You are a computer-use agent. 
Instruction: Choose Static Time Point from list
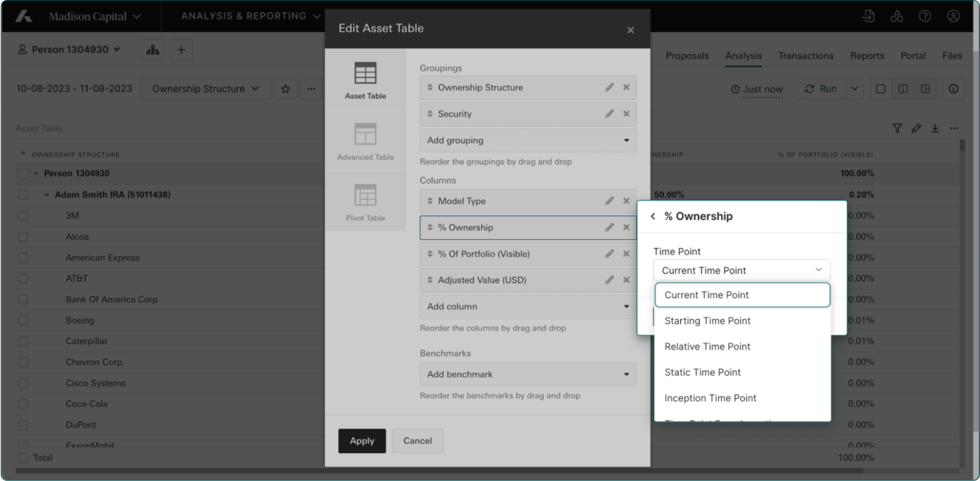pyautogui.click(x=702, y=372)
